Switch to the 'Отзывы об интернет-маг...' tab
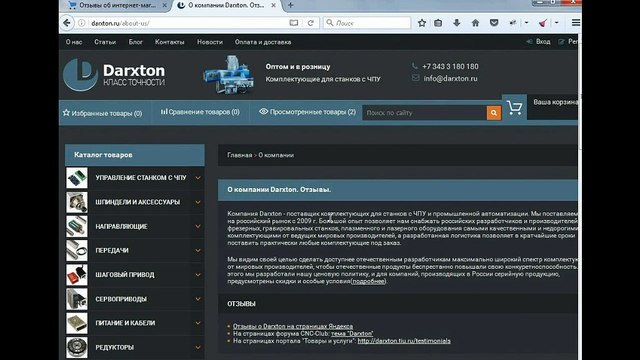Screen dimensions: 640x360 (118, 5)
